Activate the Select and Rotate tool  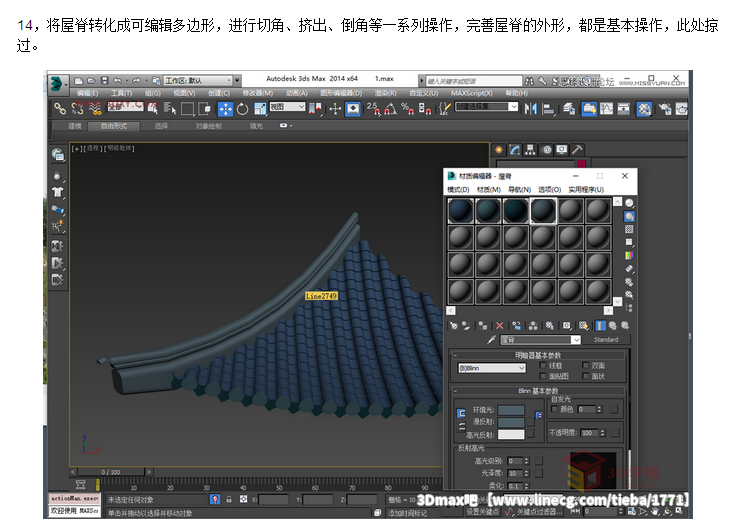click(x=243, y=109)
